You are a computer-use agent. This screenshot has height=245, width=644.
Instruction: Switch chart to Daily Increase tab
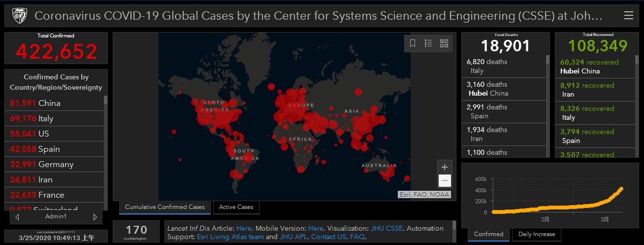(x=536, y=234)
